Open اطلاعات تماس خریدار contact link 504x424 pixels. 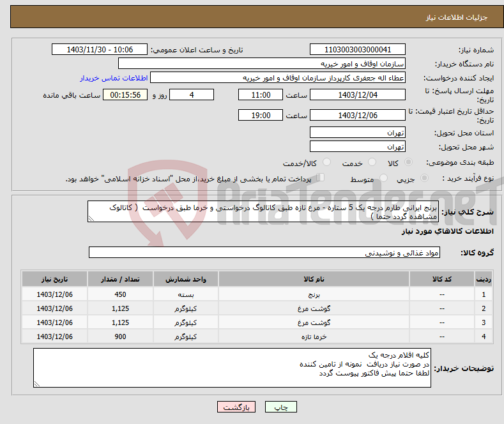click(114, 78)
